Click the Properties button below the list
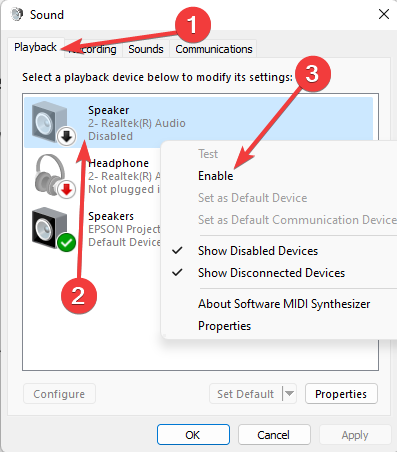This screenshot has width=397, height=452. tap(341, 394)
